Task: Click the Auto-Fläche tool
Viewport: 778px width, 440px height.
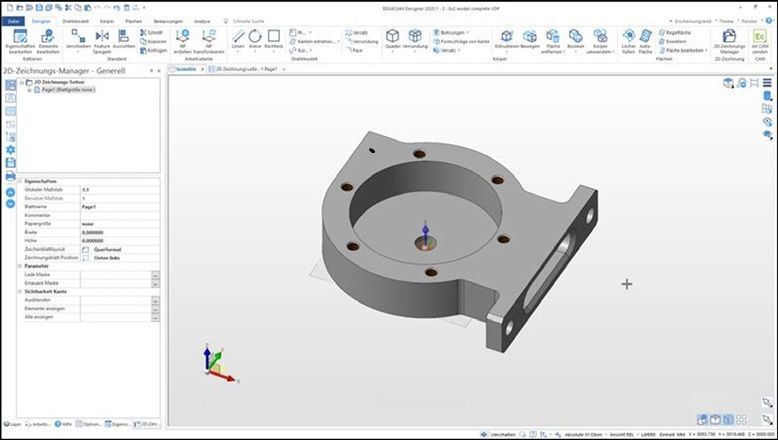Action: (x=645, y=42)
